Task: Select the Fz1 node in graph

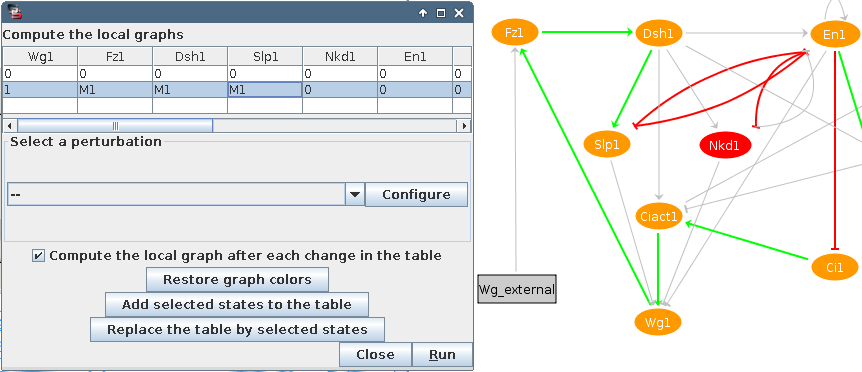Action: [x=514, y=32]
